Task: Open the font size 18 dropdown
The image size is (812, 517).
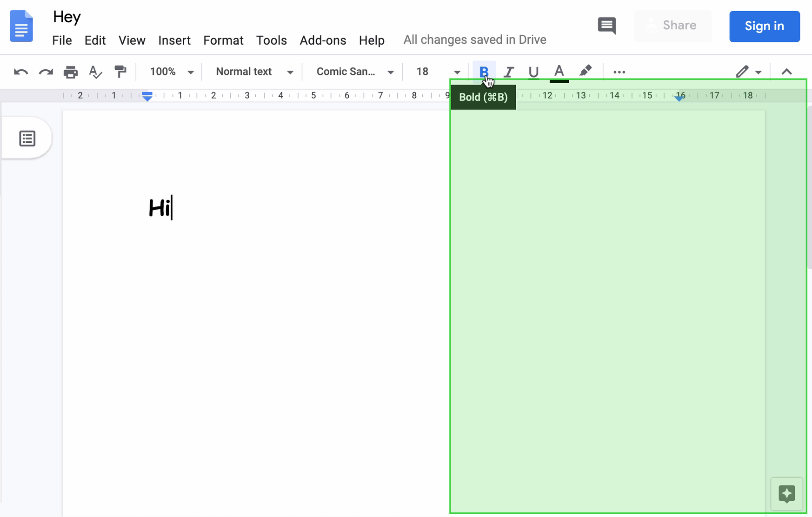Action: pyautogui.click(x=438, y=72)
